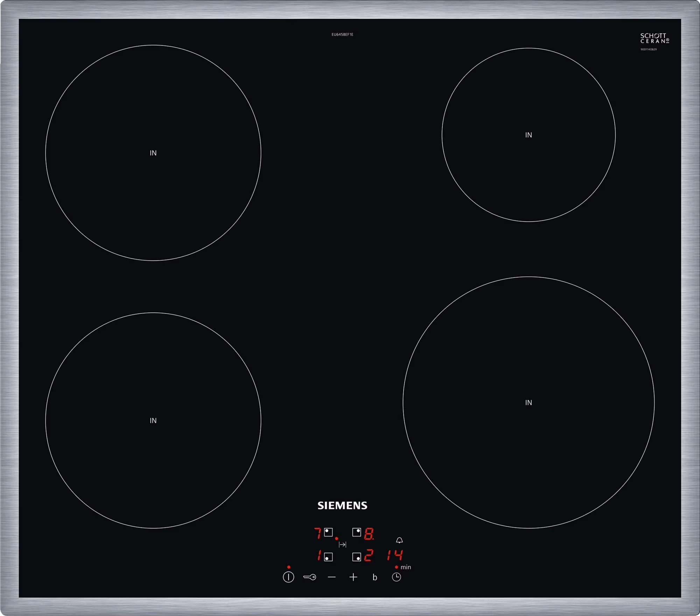This screenshot has width=700, height=616.
Task: Click IN label of the front-left cooking zone
Action: tap(153, 421)
